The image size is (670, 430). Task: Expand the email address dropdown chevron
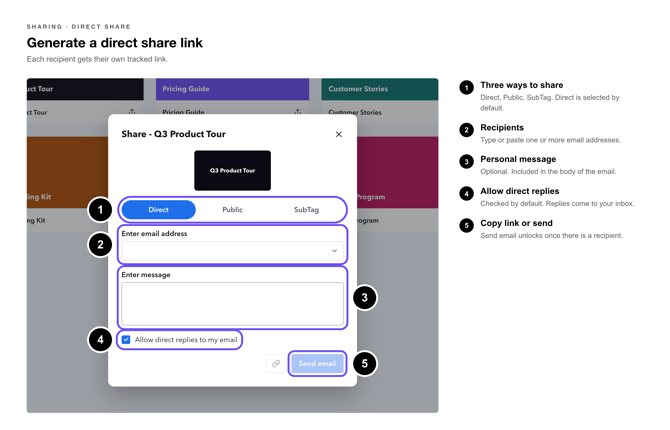(335, 251)
